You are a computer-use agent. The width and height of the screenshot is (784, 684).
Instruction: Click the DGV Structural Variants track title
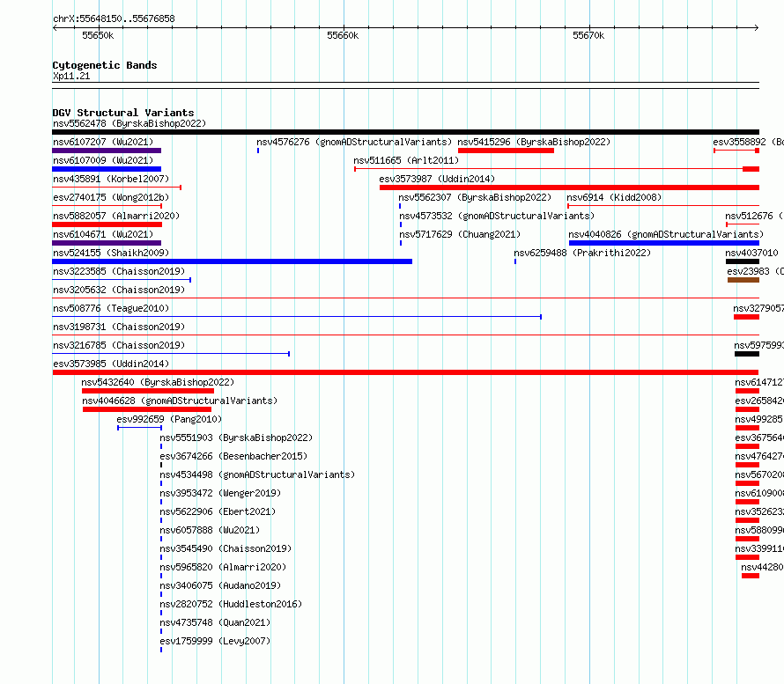click(x=123, y=113)
